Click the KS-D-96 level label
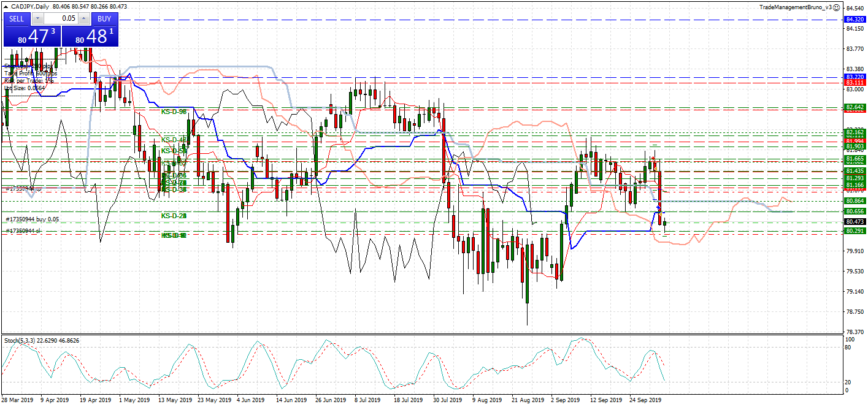Screen dimensions: 868x407 pyautogui.click(x=174, y=112)
